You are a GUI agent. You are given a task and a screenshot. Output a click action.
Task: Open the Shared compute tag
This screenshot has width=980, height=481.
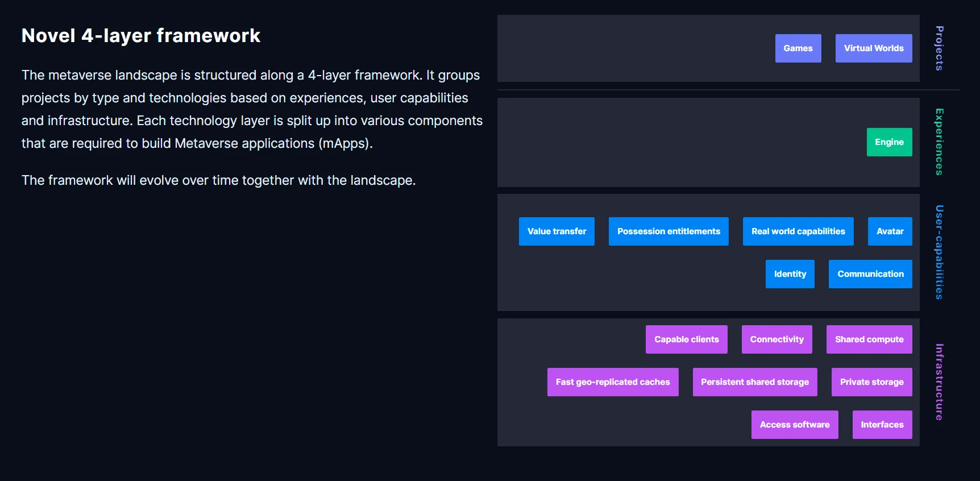pos(869,339)
